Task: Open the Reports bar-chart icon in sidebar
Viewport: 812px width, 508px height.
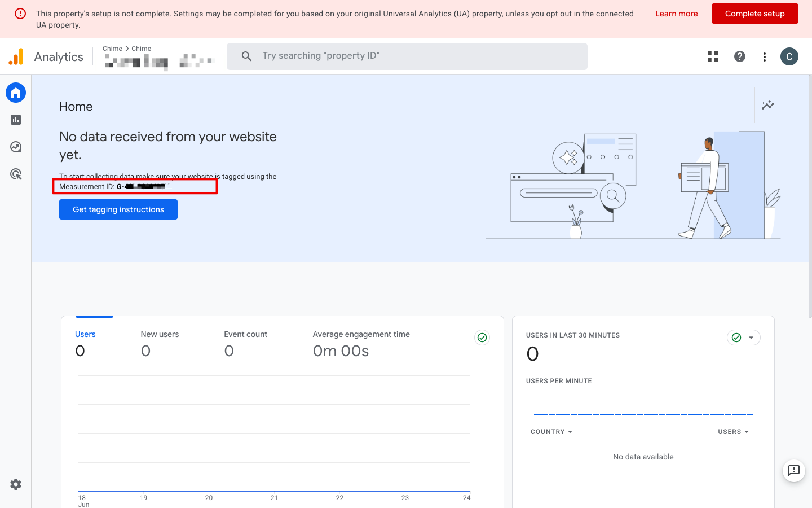Action: tap(16, 120)
